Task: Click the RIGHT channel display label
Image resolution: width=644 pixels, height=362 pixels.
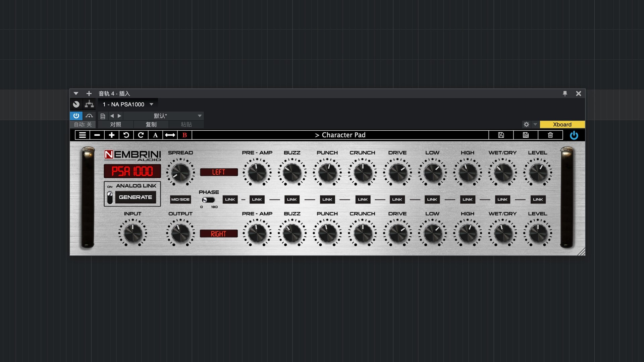Action: 219,234
